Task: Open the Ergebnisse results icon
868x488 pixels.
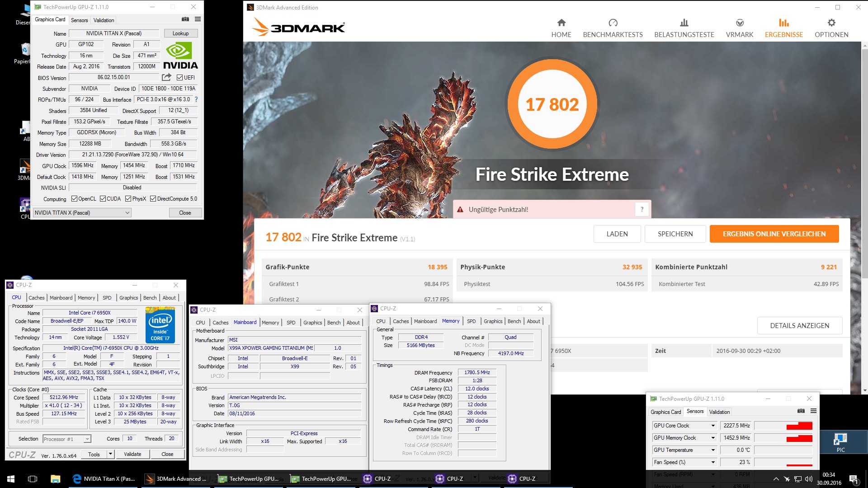Action: (783, 23)
